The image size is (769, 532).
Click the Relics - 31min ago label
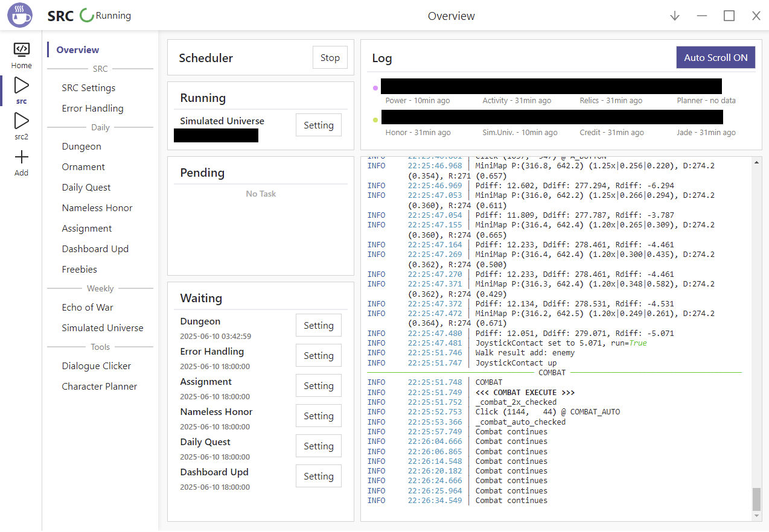[611, 101]
